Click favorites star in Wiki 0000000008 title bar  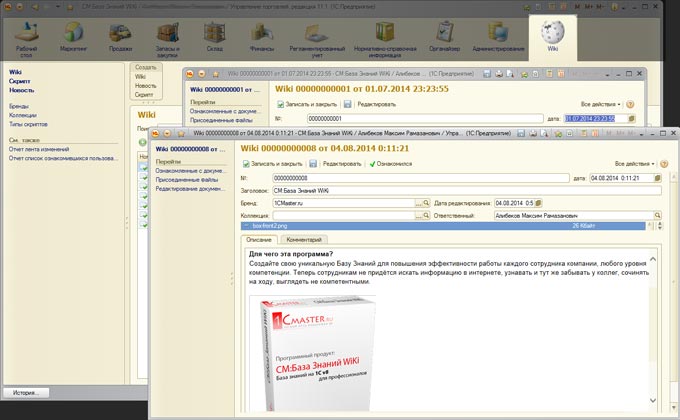click(181, 134)
